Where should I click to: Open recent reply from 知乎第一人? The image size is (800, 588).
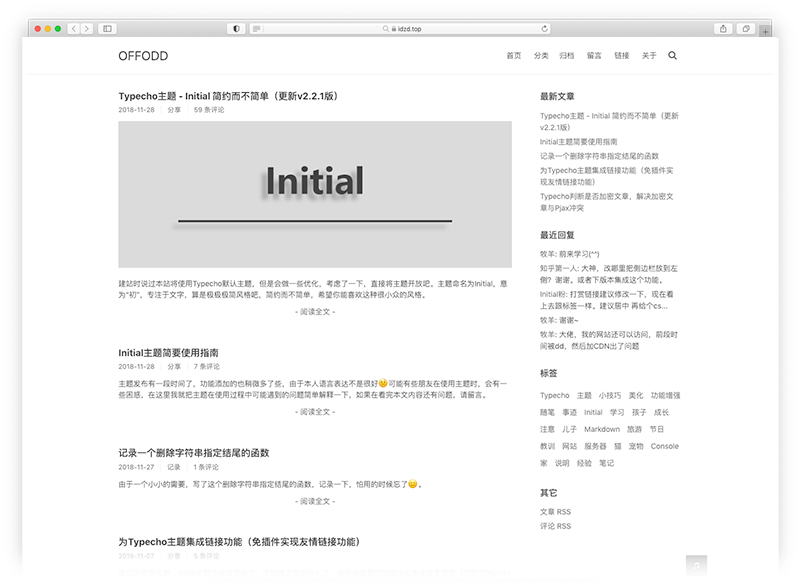[609, 274]
